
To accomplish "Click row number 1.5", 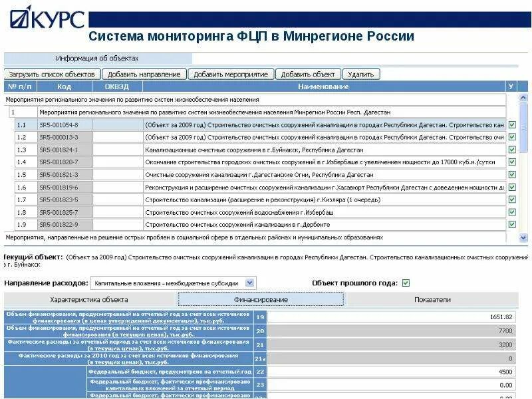I will (x=26, y=175).
